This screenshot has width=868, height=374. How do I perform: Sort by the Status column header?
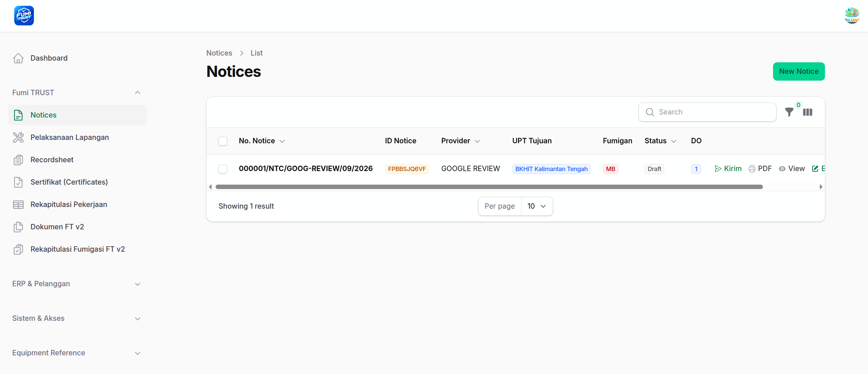(x=660, y=141)
